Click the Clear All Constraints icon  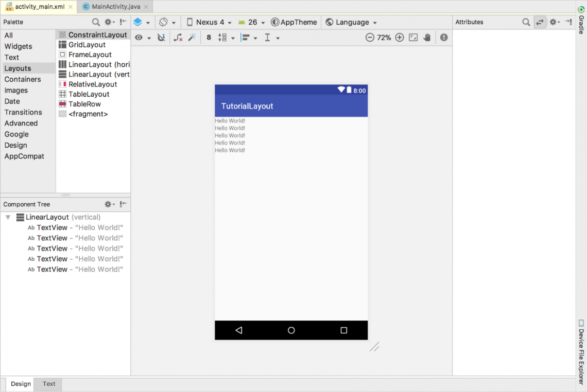[x=178, y=37]
